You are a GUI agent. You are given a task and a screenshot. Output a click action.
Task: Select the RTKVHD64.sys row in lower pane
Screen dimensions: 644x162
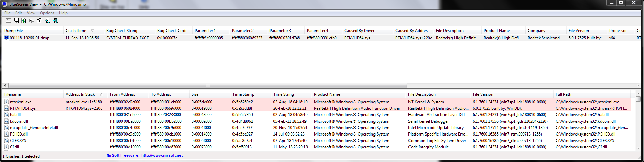[317, 108]
